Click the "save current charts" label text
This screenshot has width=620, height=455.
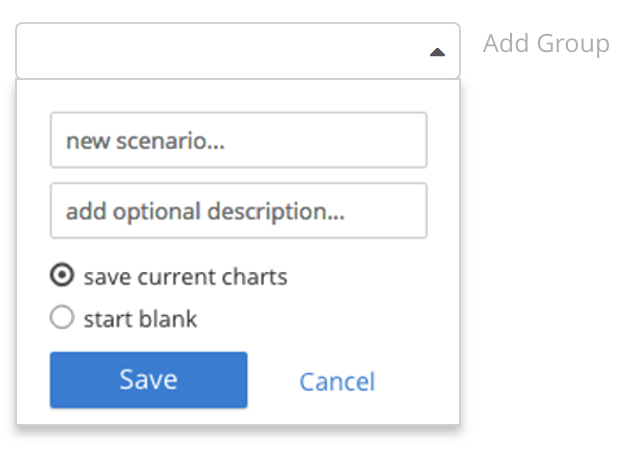click(x=185, y=277)
